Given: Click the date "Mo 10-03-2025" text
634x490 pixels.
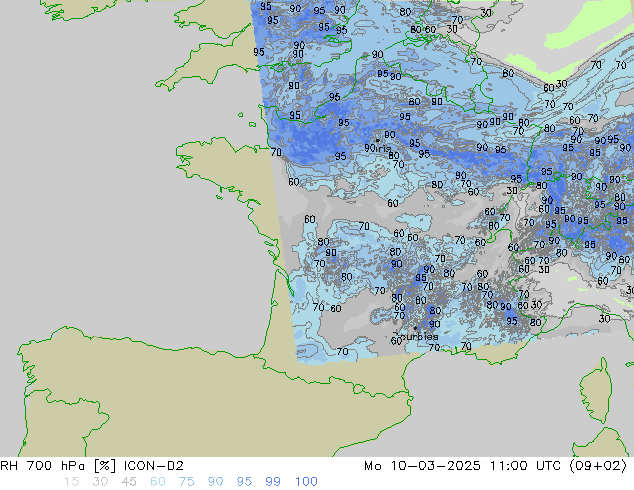Looking at the screenshot, I should pos(422,466).
